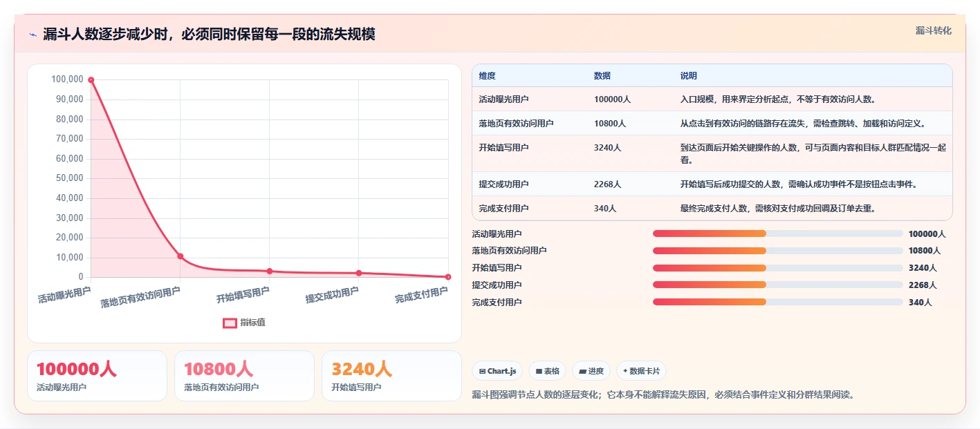The width and height of the screenshot is (980, 429).
Task: Click the description starting 入口规模
Action: (x=779, y=99)
